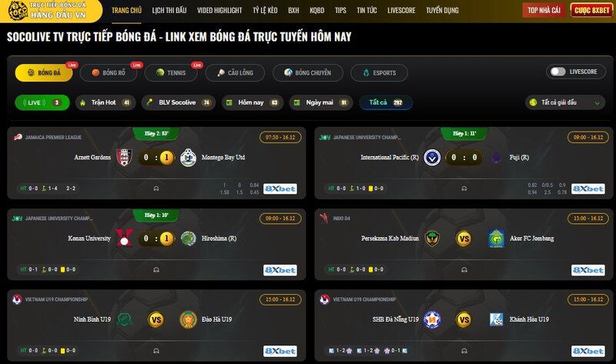Open headphone icon for Persekama Kab Madiun match
Viewport: 616px width, 364px height.
[x=464, y=270]
